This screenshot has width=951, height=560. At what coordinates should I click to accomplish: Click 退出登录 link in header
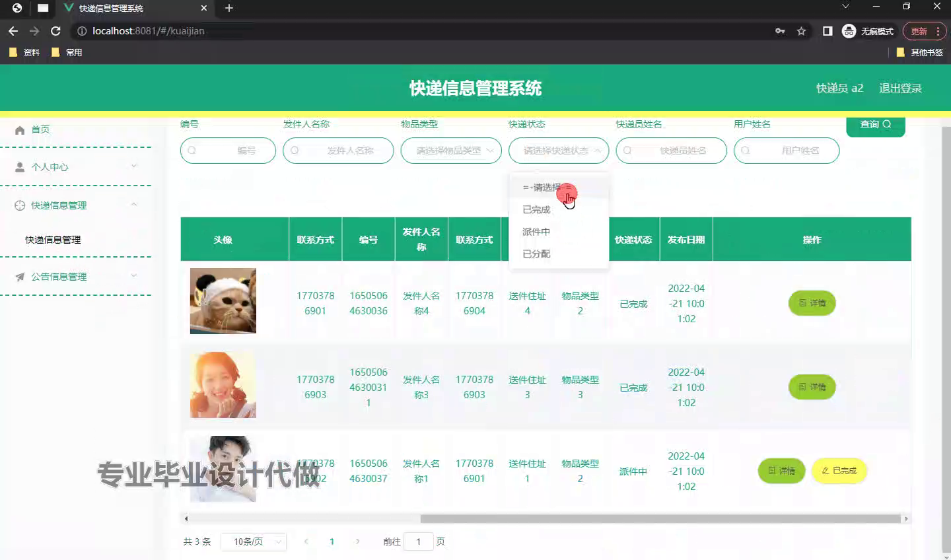[900, 88]
